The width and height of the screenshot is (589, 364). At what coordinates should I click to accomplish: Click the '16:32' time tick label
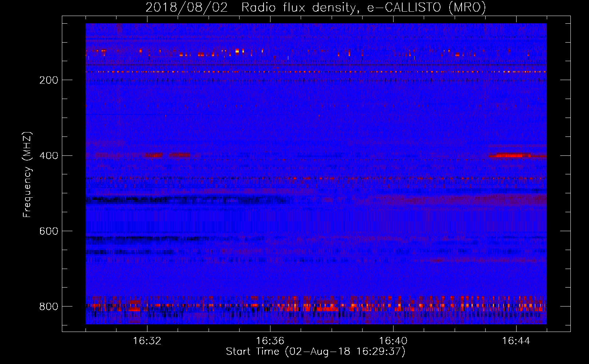pos(147,341)
